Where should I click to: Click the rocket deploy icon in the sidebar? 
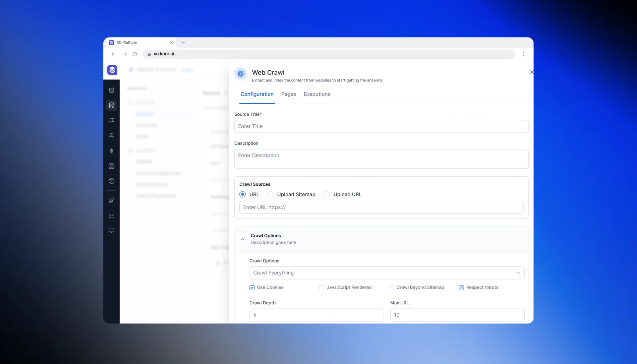[112, 200]
